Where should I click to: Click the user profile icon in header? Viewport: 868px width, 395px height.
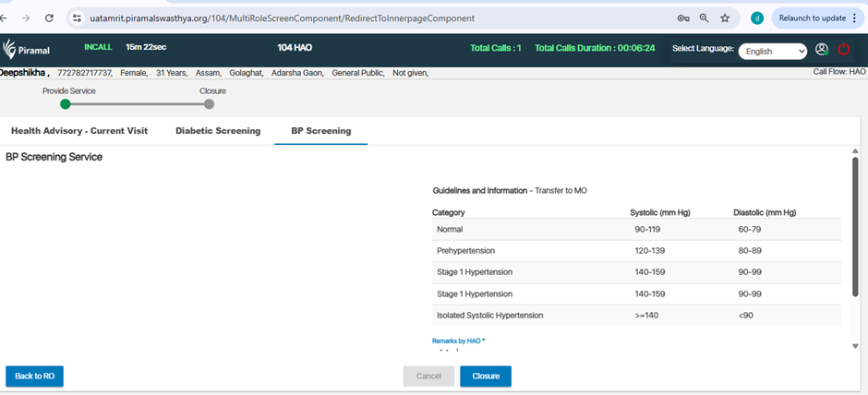(x=822, y=50)
